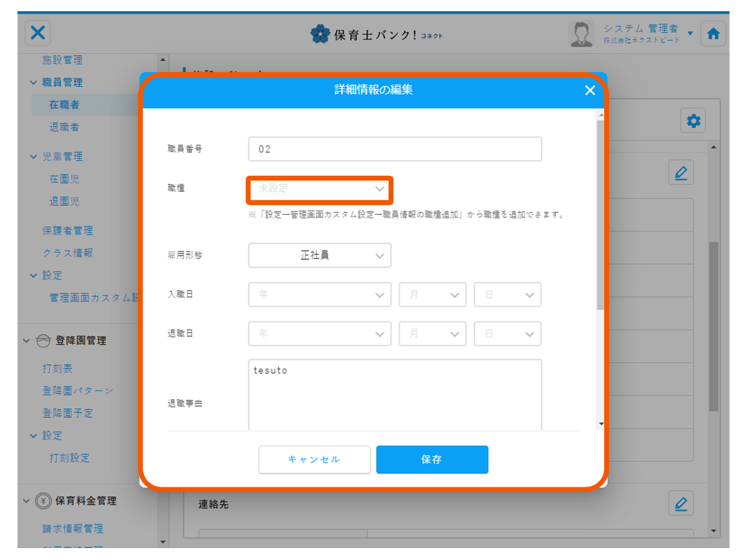Click the キャンセル button

(314, 460)
